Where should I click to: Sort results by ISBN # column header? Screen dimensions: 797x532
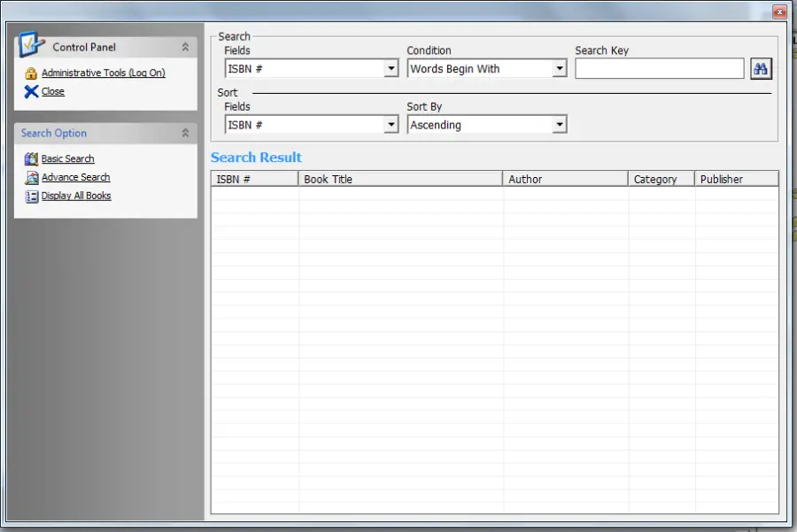[255, 179]
